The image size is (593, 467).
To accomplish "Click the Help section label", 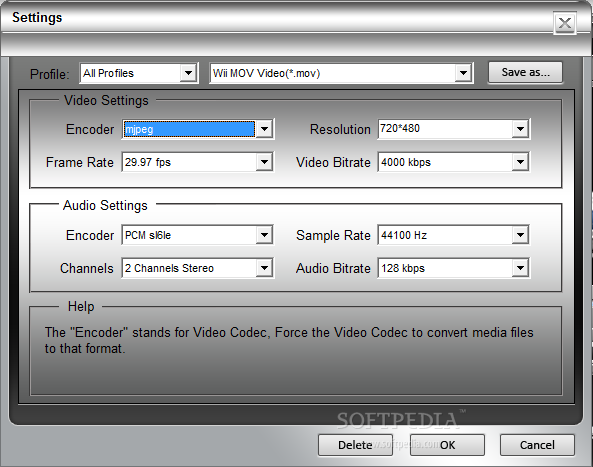I will (x=81, y=306).
